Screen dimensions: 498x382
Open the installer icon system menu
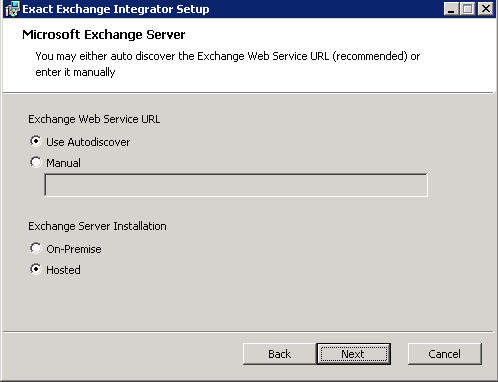[x=12, y=9]
